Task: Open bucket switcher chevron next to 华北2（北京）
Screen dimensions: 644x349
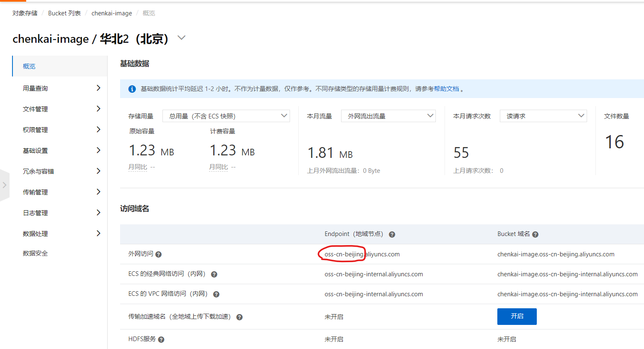Action: pos(181,38)
